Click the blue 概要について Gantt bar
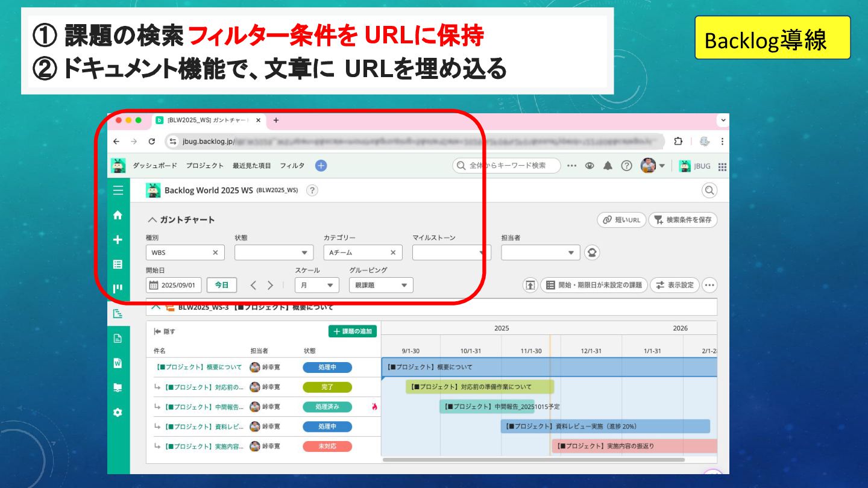This screenshot has height=488, width=868. [549, 367]
